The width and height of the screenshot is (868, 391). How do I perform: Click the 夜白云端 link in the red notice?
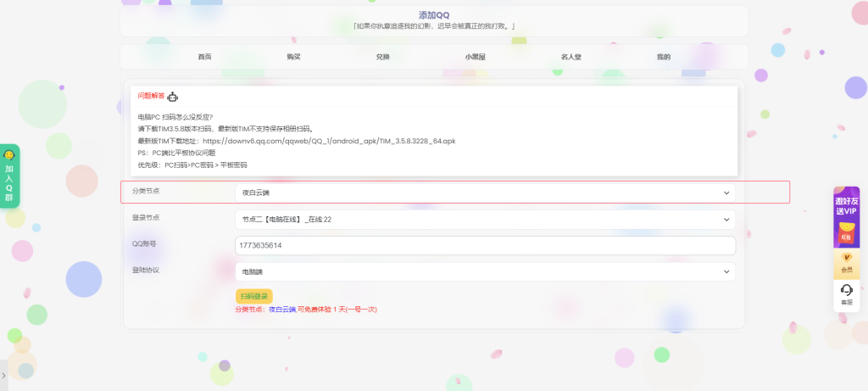click(282, 310)
